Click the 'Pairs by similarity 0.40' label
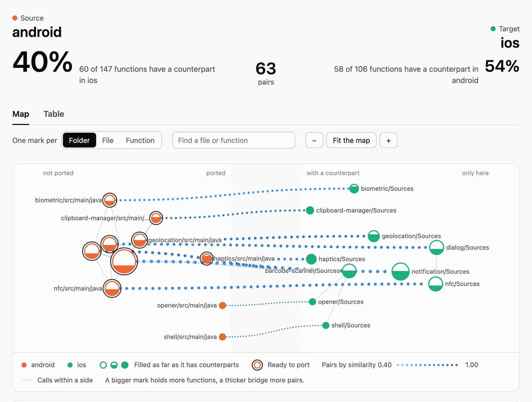Screen dimensions: 532x402 coord(357,365)
